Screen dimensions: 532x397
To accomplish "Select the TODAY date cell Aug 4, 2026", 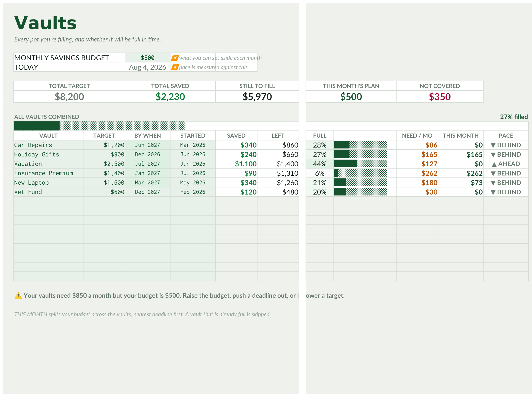I will tap(147, 67).
